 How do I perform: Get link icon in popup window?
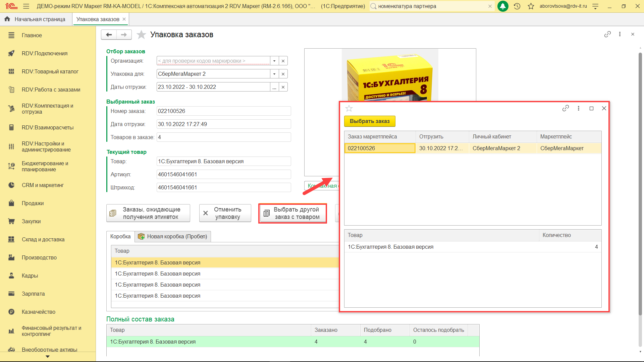coord(566,108)
